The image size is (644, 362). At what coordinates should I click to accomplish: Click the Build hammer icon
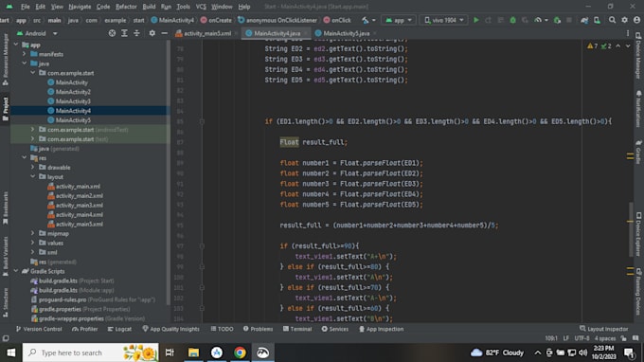point(366,20)
